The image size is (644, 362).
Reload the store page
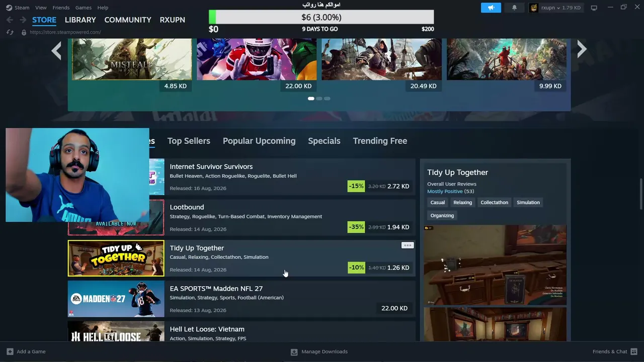[x=10, y=32]
